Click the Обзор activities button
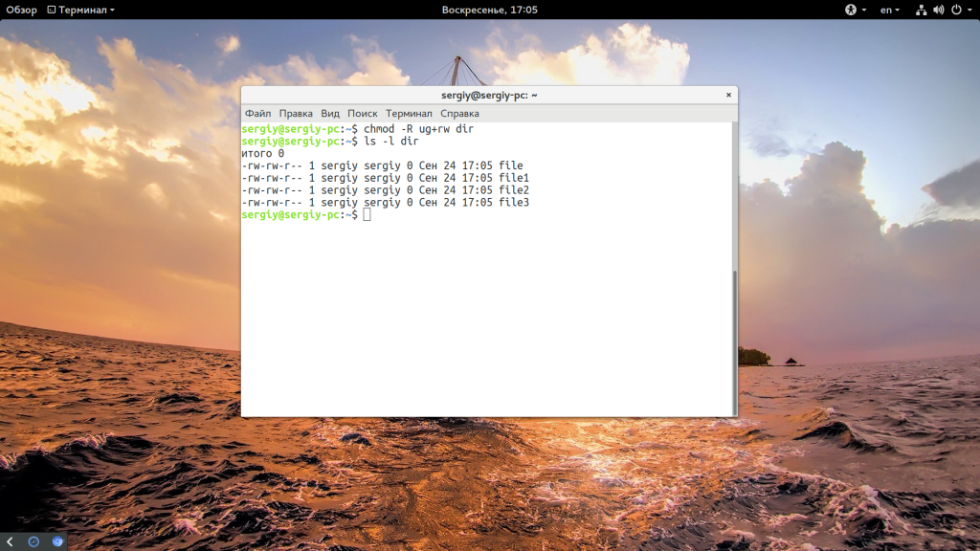The height and width of the screenshot is (551, 980). (21, 10)
